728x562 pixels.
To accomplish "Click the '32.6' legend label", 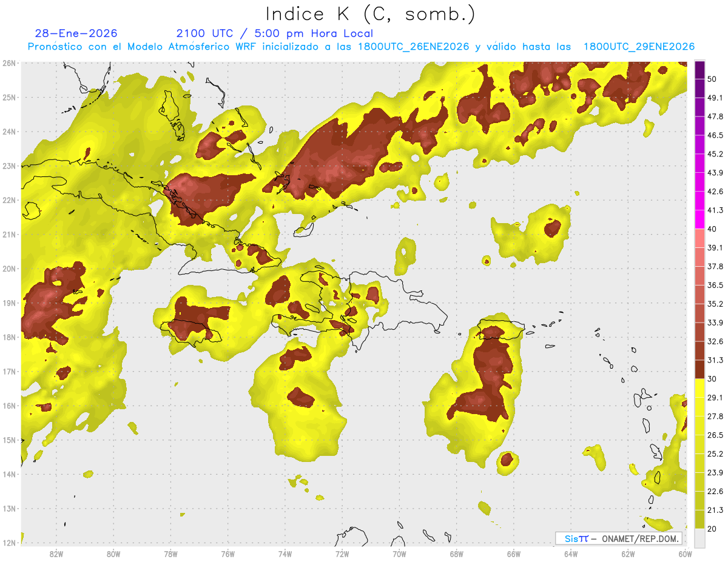I will (x=715, y=341).
